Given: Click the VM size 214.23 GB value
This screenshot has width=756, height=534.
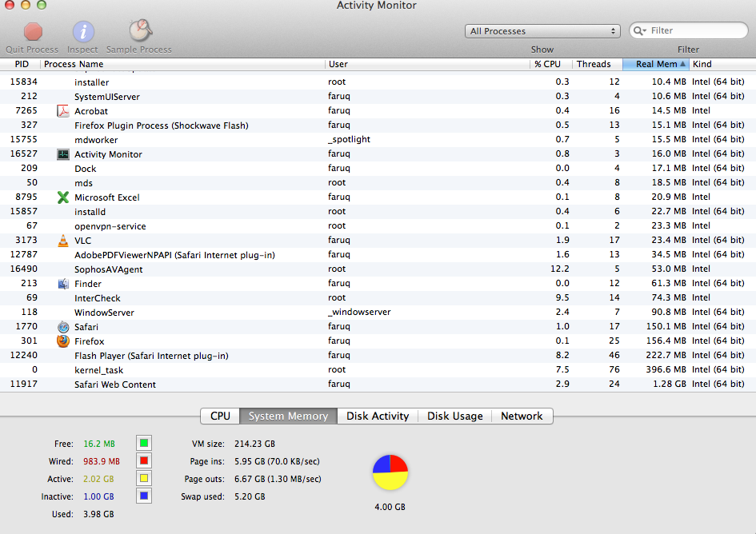Looking at the screenshot, I should [x=254, y=444].
